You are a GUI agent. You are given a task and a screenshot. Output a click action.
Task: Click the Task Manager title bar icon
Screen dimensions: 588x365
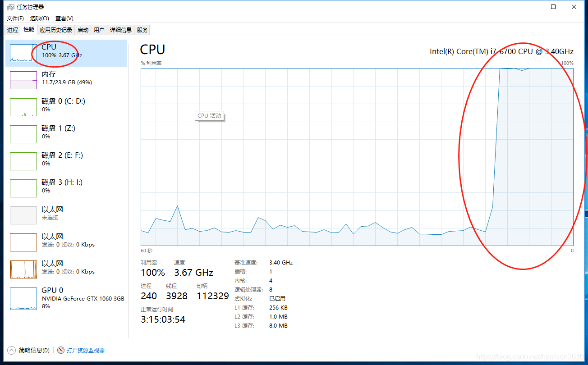[x=10, y=7]
